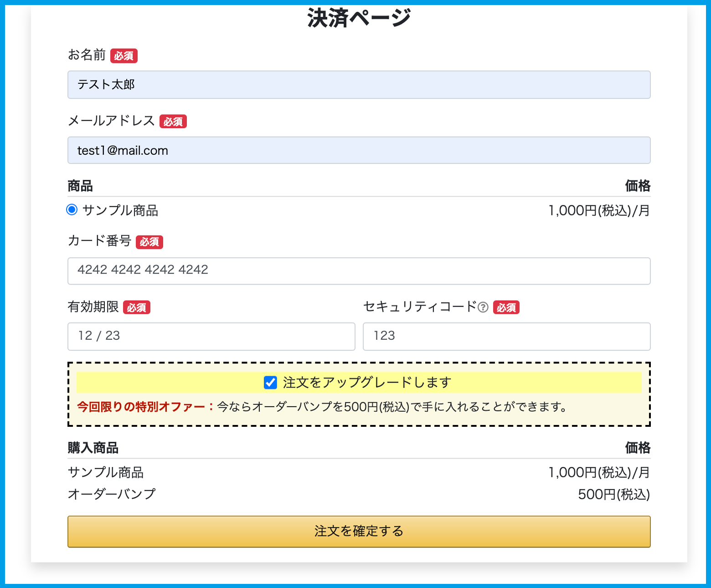Click the 必須 badge beside セキュリティコード
711x588 pixels.
tap(506, 308)
